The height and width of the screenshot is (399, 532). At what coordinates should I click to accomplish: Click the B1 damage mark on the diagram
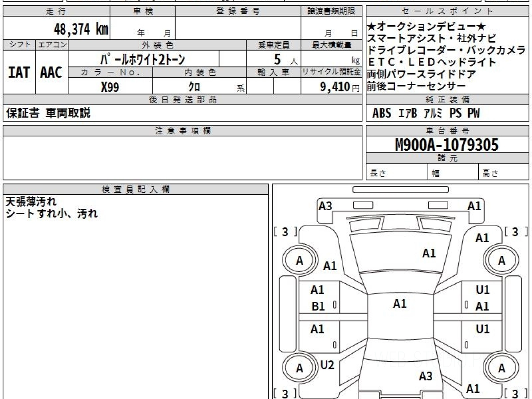point(318,306)
